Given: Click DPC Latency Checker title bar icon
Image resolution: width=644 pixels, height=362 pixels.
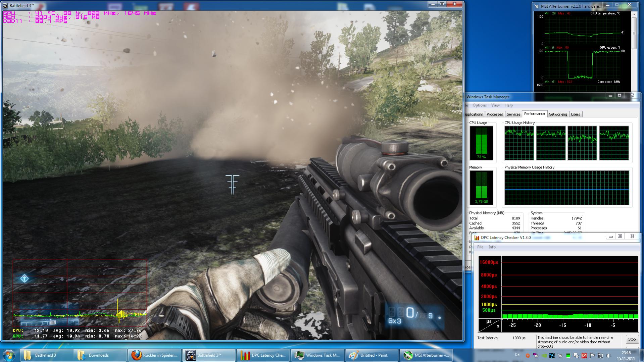Looking at the screenshot, I should tap(477, 238).
